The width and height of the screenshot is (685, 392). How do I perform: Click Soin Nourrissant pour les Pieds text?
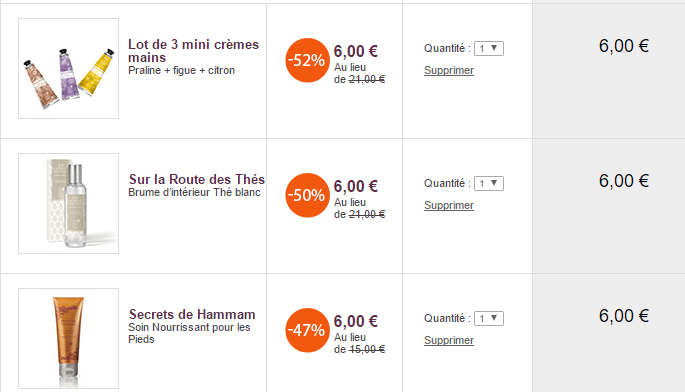189,333
